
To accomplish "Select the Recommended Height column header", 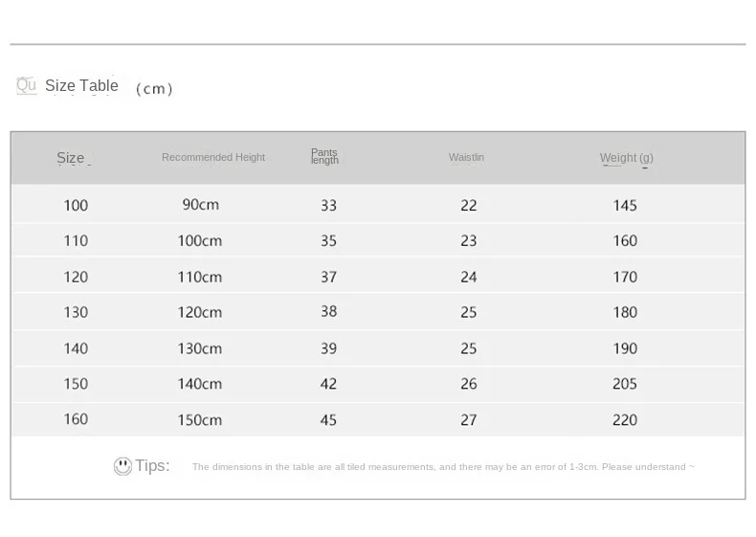I will [213, 157].
